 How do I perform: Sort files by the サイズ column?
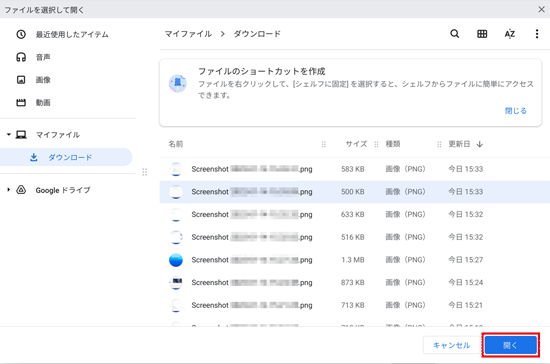pyautogui.click(x=356, y=144)
